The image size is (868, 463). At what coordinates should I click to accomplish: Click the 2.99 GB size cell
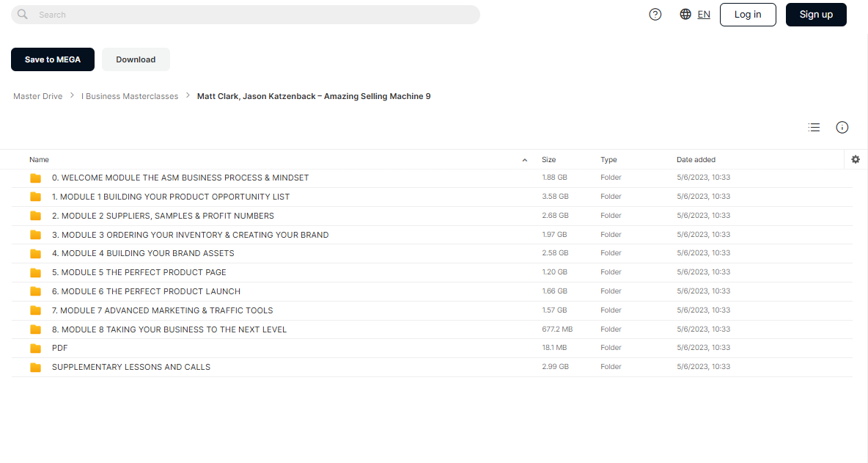click(555, 367)
